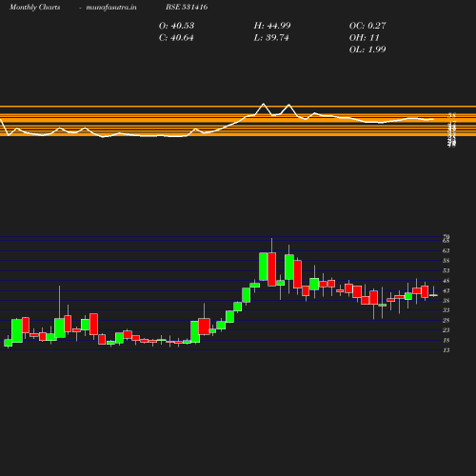Click the open value "O: 40.53"

pos(176,26)
